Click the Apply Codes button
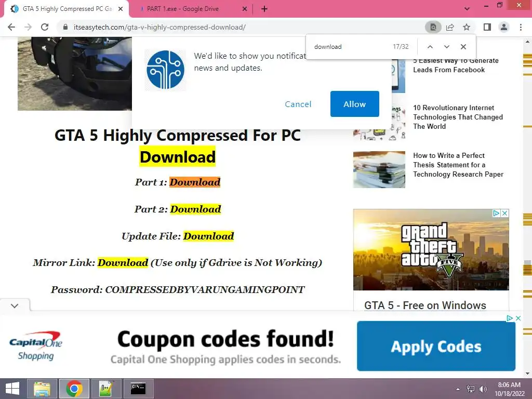532x399 pixels. coord(436,346)
